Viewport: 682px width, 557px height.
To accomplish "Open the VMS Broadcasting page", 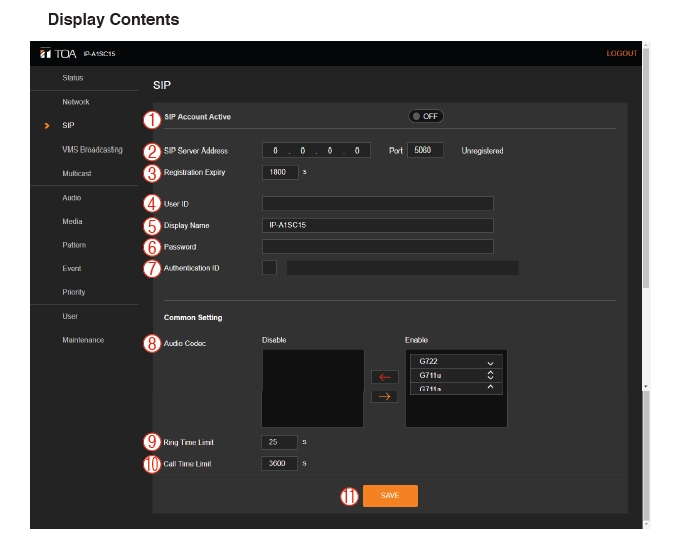I will pyautogui.click(x=92, y=150).
